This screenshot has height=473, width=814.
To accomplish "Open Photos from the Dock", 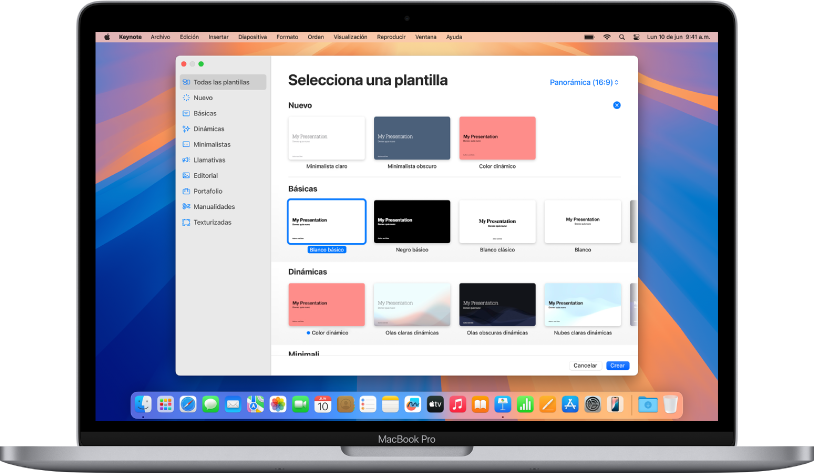I will click(278, 404).
